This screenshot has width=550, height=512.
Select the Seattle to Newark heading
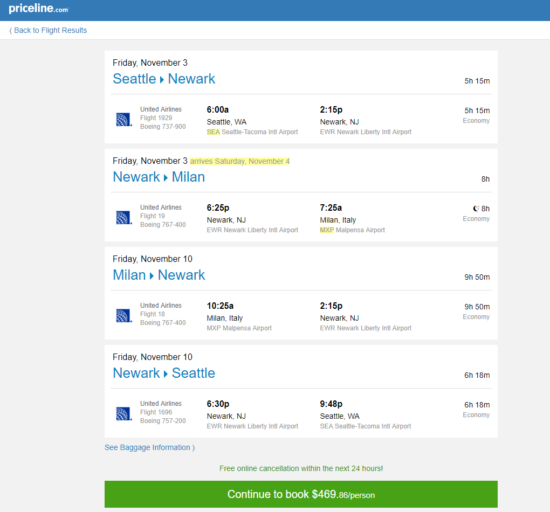(164, 79)
